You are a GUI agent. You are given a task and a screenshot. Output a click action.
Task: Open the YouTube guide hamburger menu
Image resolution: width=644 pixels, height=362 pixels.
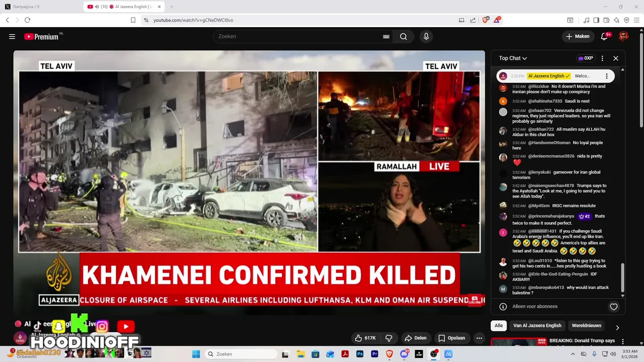pos(12,36)
